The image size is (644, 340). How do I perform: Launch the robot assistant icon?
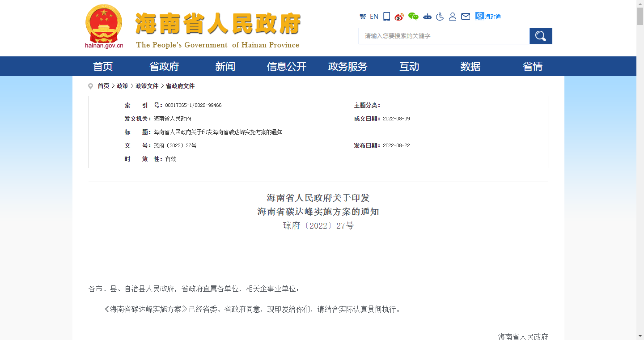[427, 17]
